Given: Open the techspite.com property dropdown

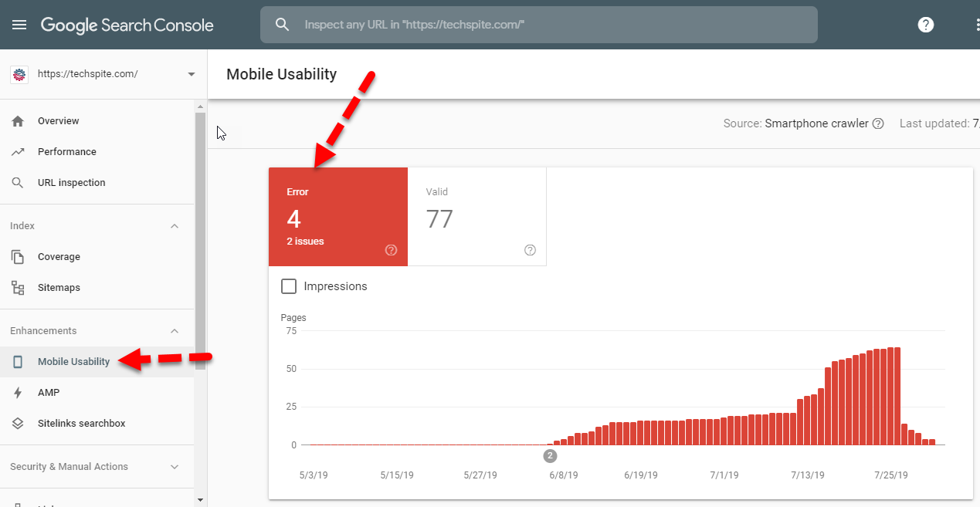Looking at the screenshot, I should (x=192, y=74).
